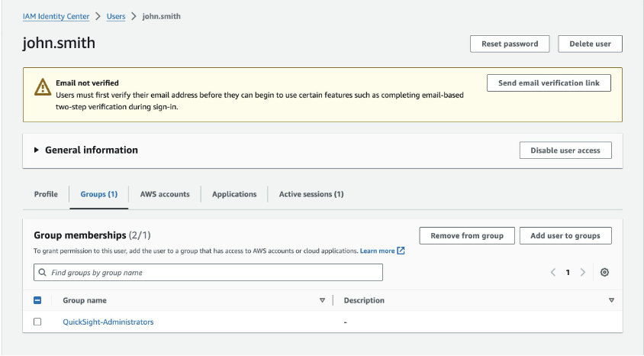
Task: Click the next page chevron in pagination
Action: pyautogui.click(x=583, y=273)
